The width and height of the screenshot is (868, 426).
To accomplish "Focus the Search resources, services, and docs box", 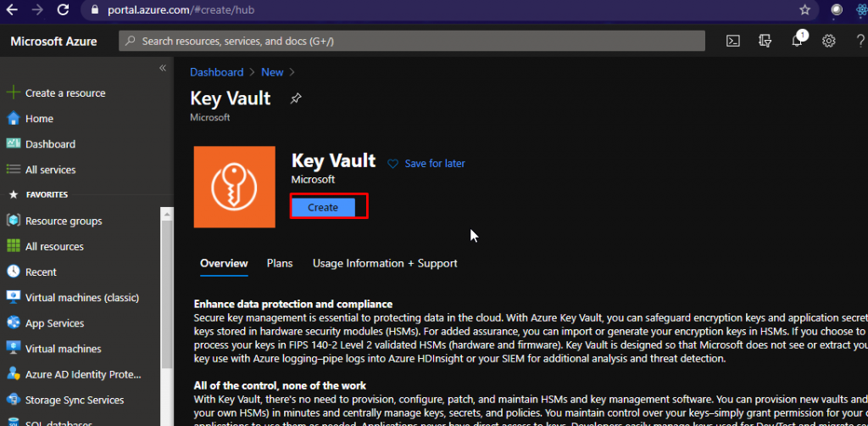I will coord(412,41).
